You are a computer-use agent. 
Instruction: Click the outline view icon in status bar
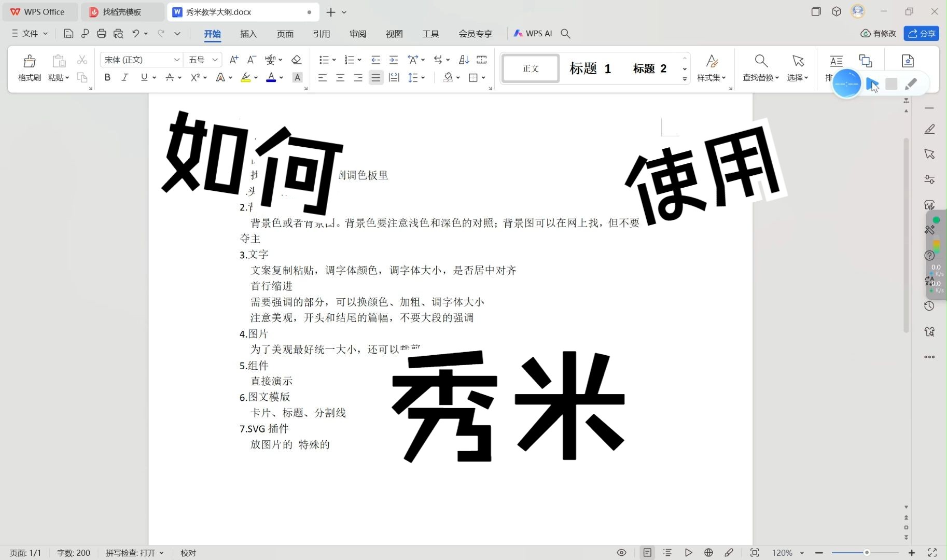(667, 553)
